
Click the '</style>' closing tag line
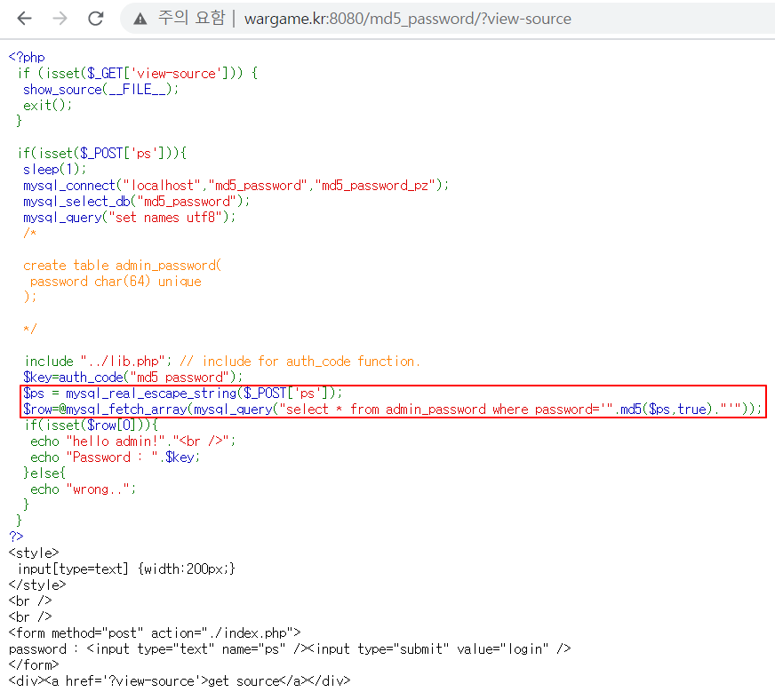37,585
